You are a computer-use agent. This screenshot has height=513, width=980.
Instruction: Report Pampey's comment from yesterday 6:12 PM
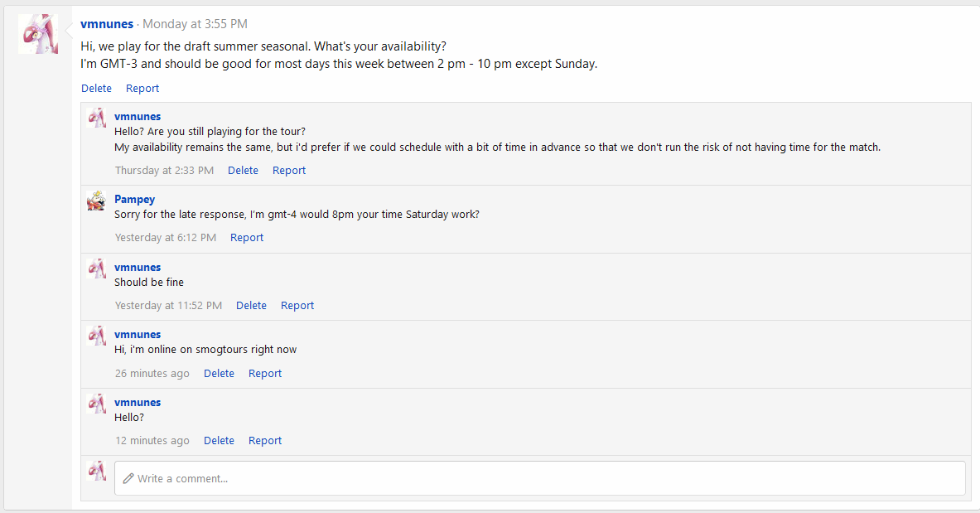pyautogui.click(x=247, y=237)
